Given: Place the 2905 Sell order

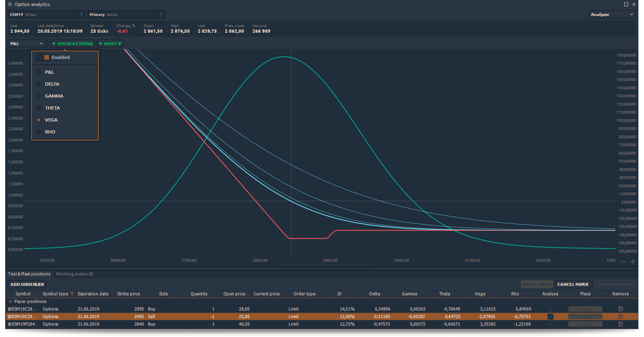Looking at the screenshot, I should [585, 317].
